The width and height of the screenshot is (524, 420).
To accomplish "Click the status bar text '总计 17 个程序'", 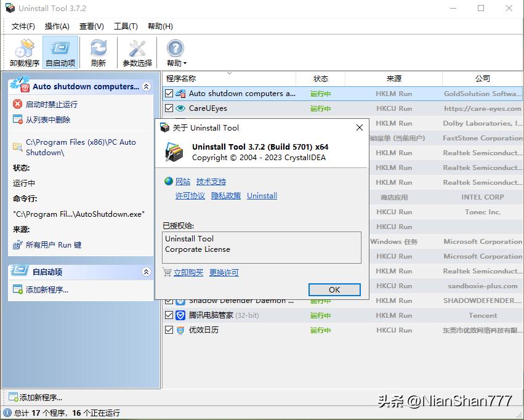I will pyautogui.click(x=40, y=413).
